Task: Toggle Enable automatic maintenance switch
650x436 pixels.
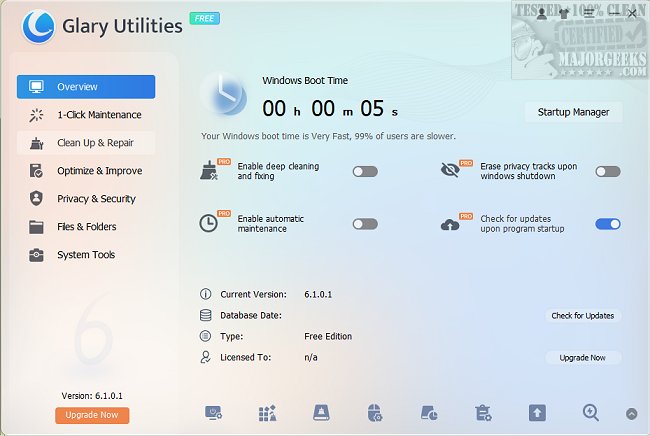Action: tap(365, 224)
